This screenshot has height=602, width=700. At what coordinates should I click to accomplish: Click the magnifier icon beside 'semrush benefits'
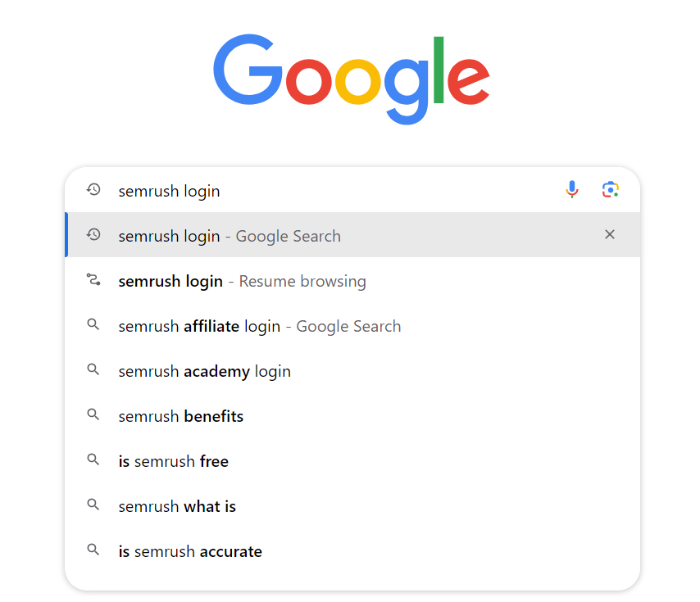(x=93, y=415)
